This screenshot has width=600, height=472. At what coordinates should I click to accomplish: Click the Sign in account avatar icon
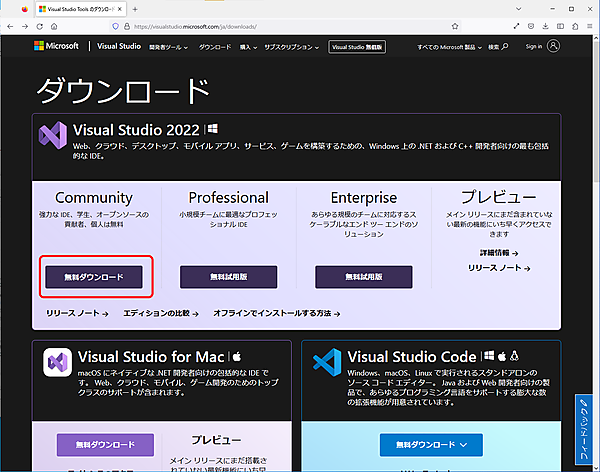pos(553,46)
